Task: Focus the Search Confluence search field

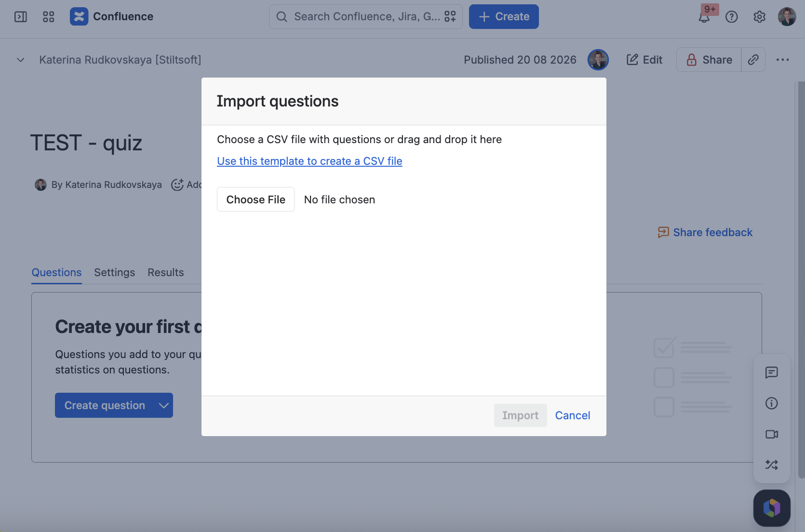Action: click(x=366, y=17)
